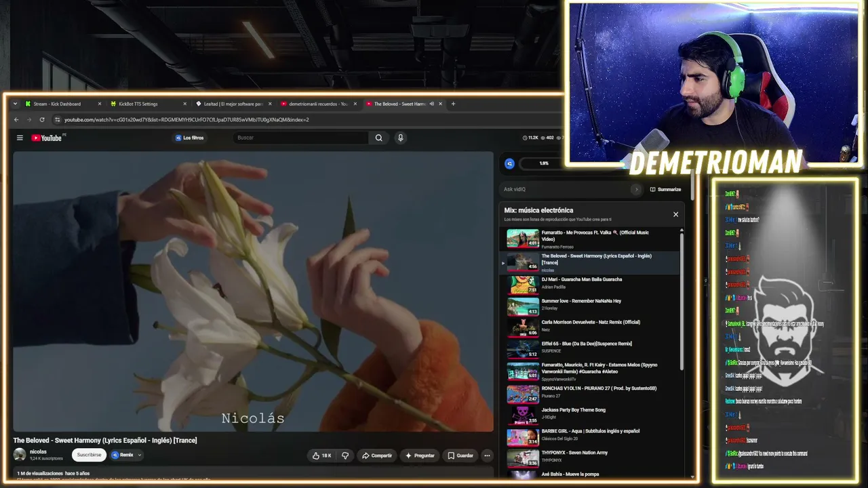Click the Compartir share button
Viewport: 868px width, 488px height.
[377, 455]
